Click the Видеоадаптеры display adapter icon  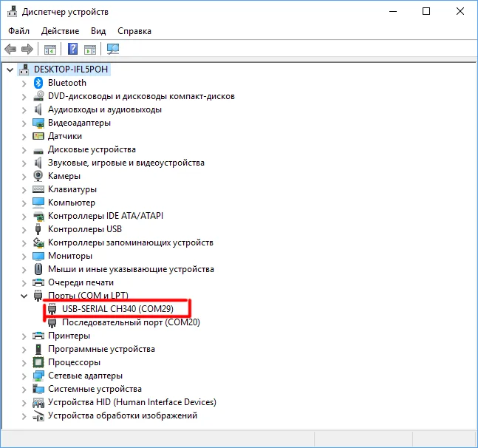click(x=38, y=123)
